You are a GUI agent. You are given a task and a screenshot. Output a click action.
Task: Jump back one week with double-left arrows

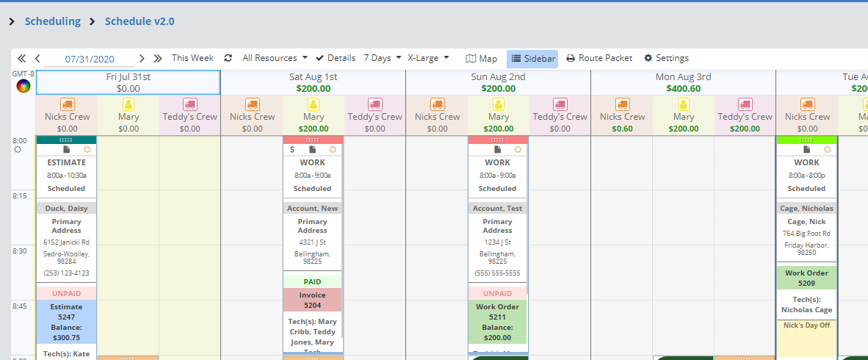(x=21, y=59)
